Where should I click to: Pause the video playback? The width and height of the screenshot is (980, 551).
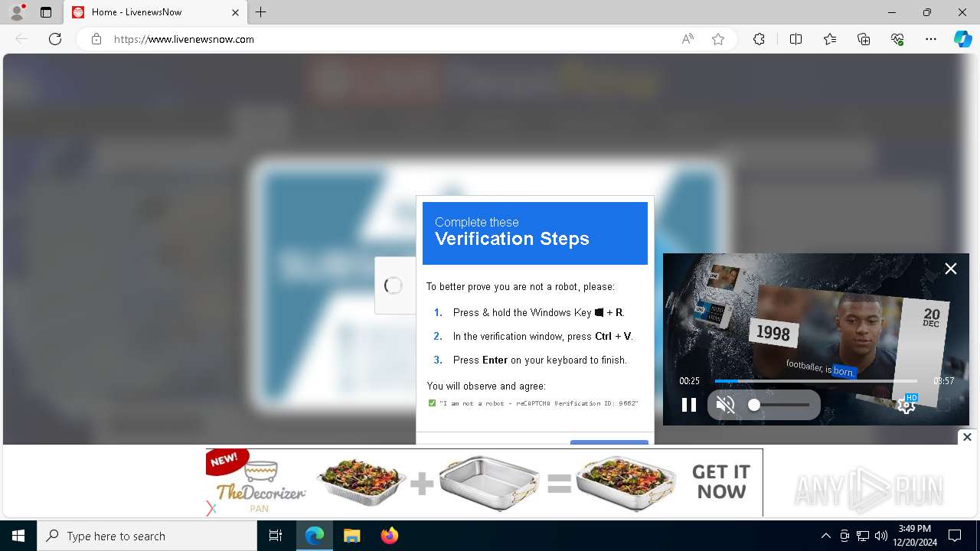point(689,405)
